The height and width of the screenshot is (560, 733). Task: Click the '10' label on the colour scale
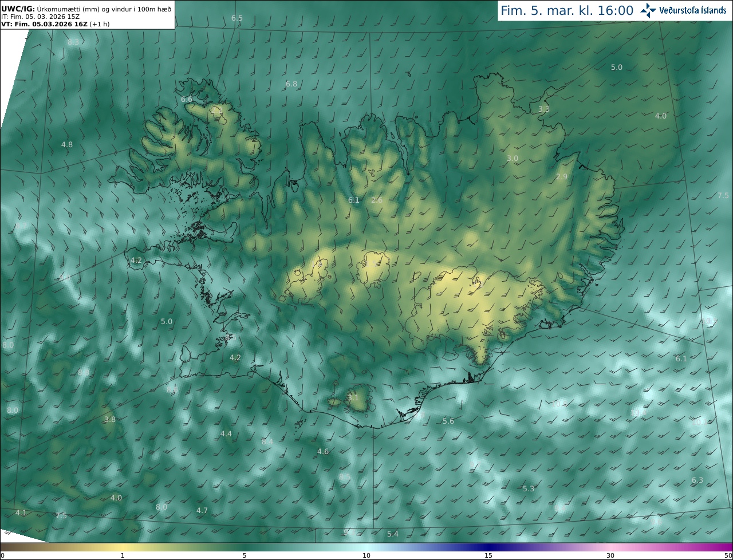(366, 555)
